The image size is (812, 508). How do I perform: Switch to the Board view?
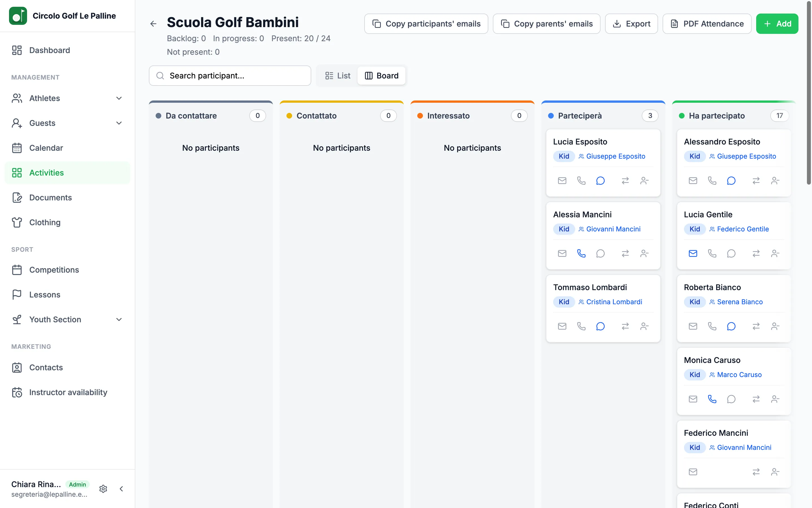click(x=381, y=76)
